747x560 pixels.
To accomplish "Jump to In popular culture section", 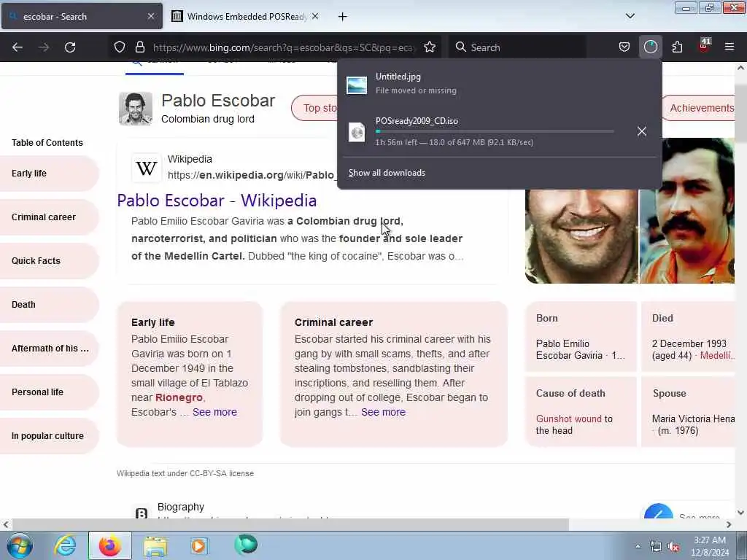I will click(49, 436).
